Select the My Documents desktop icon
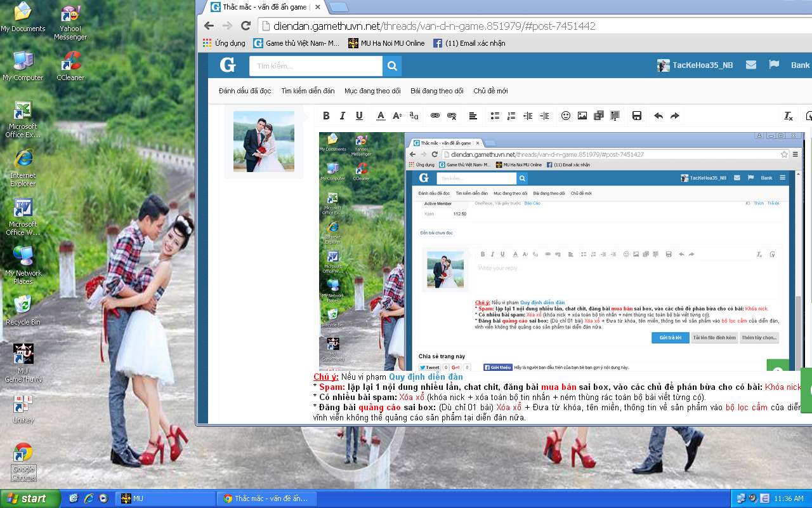Image resolution: width=812 pixels, height=508 pixels. point(23,17)
